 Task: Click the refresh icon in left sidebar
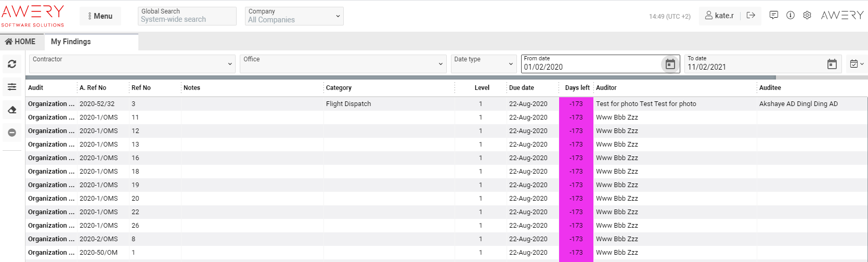12,64
